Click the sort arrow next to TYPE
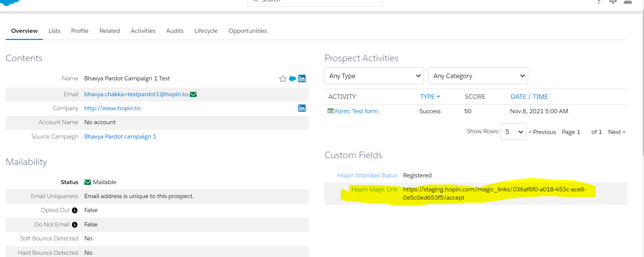Screen dimensions: 644x257 [438, 97]
